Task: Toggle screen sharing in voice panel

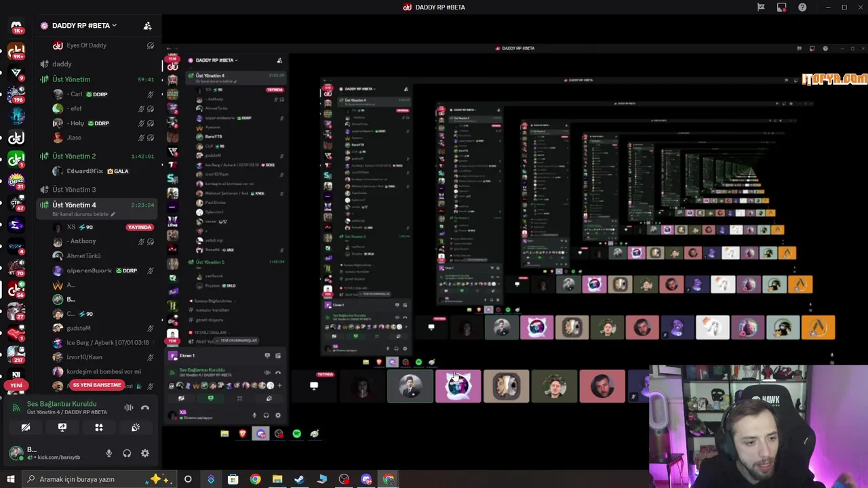Action: click(x=62, y=428)
